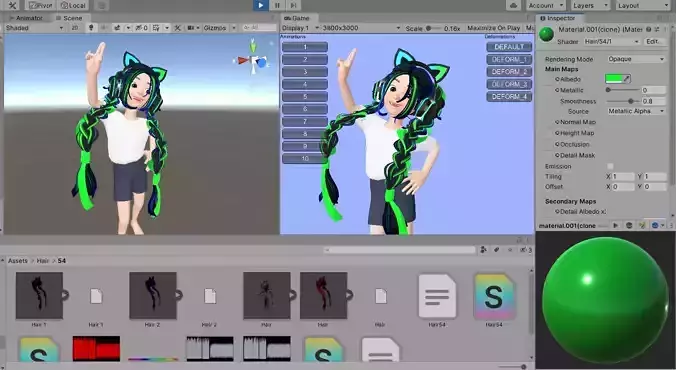676x370 pixels.
Task: Toggle the scene effects icon
Action: click(x=117, y=28)
